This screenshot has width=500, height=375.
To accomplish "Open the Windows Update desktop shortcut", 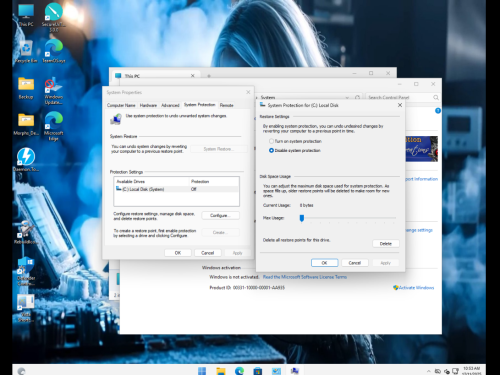I will point(54,90).
